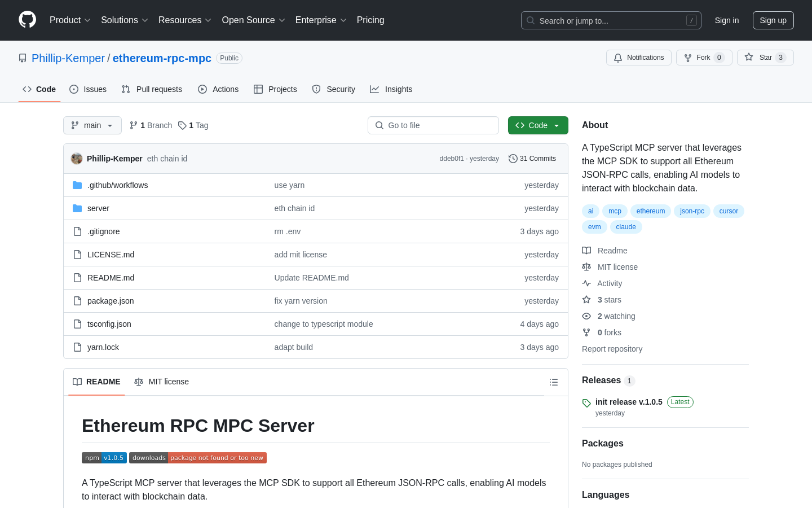Go to the Pricing page

pos(370,20)
